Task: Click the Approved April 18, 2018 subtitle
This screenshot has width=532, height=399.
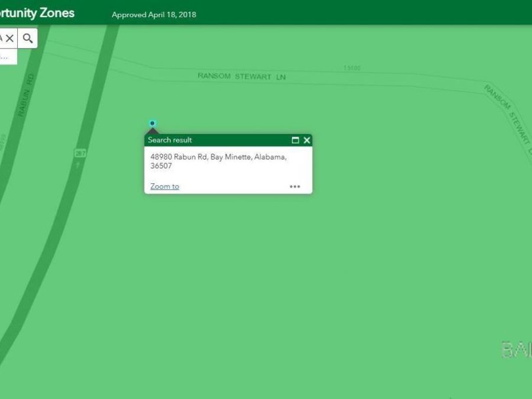Action: coord(154,15)
